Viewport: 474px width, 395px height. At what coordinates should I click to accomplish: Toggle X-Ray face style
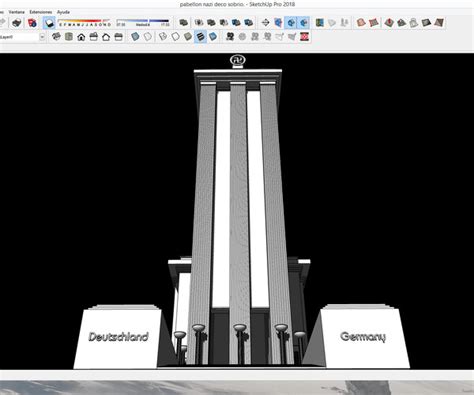click(135, 37)
